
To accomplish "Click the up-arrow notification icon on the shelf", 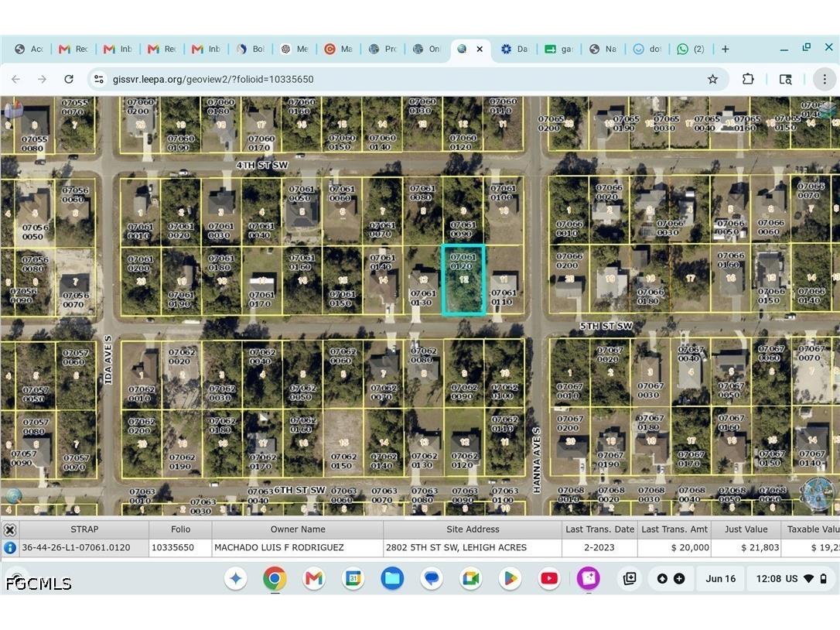I will coord(662,578).
